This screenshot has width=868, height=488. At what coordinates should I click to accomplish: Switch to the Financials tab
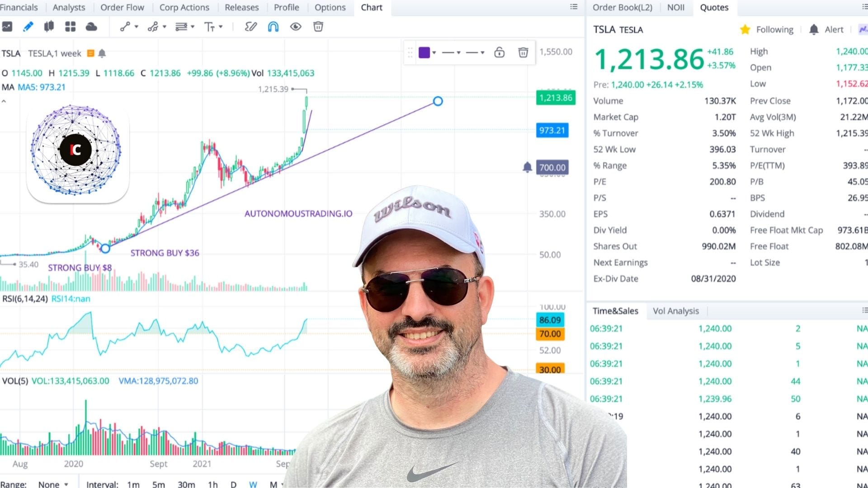coord(19,7)
